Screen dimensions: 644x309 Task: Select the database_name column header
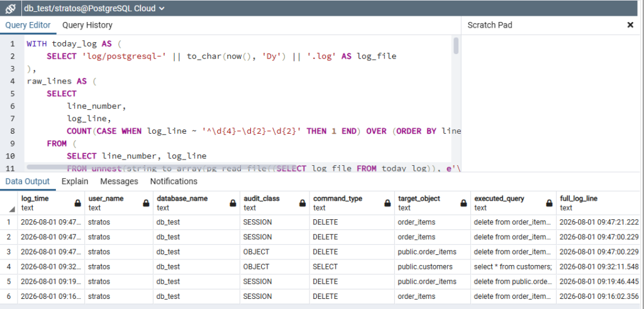(196, 203)
